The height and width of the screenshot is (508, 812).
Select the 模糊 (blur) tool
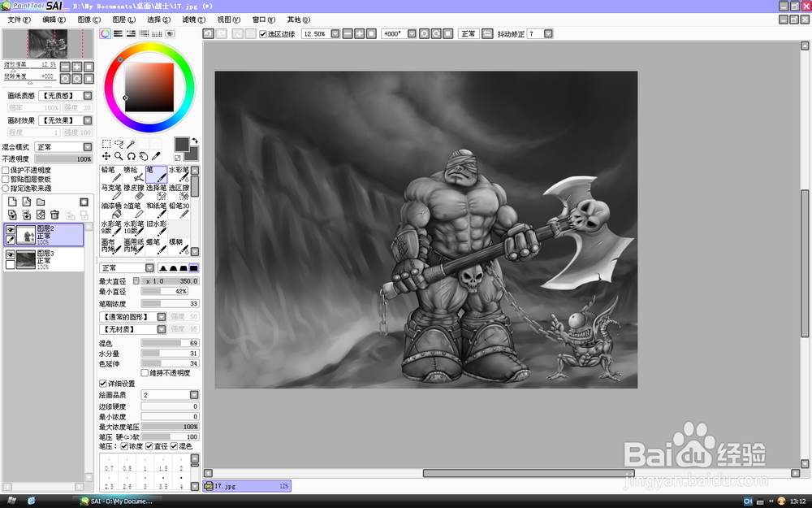click(179, 246)
